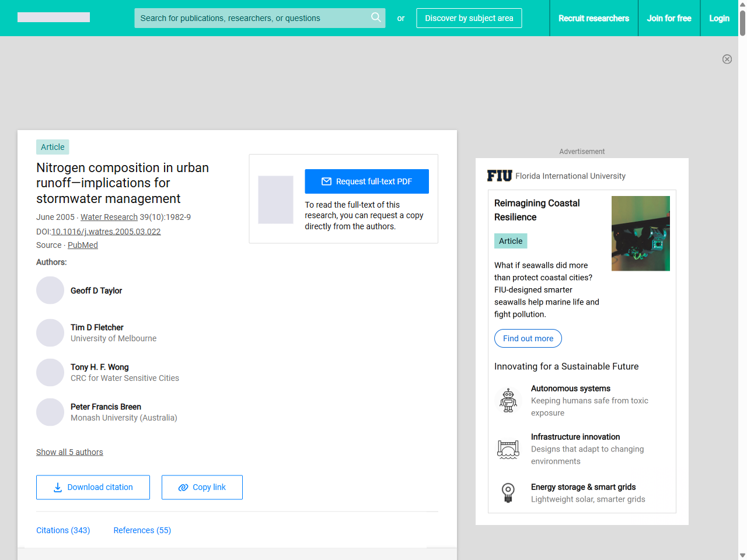
Task: Download the article citation
Action: click(93, 487)
